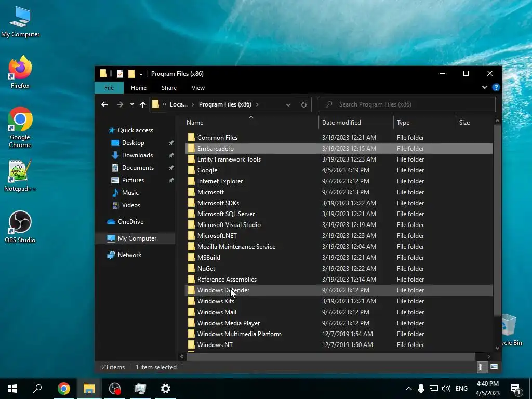
Task: Go up one folder level
Action: coord(143,104)
